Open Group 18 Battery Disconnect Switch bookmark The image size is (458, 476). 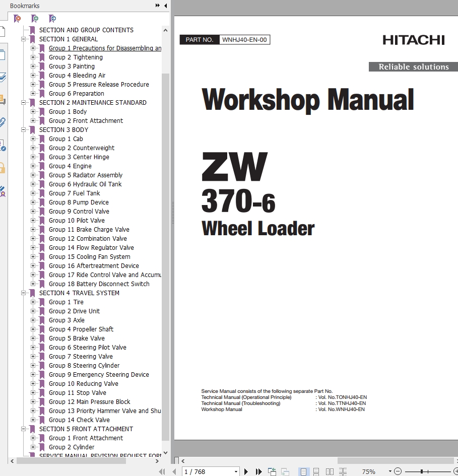pyautogui.click(x=99, y=284)
